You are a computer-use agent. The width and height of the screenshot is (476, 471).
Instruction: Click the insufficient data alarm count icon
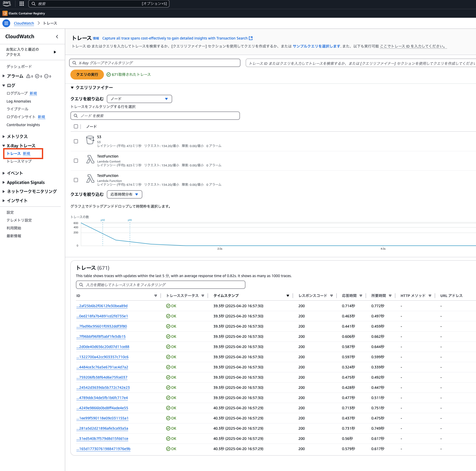[46, 76]
